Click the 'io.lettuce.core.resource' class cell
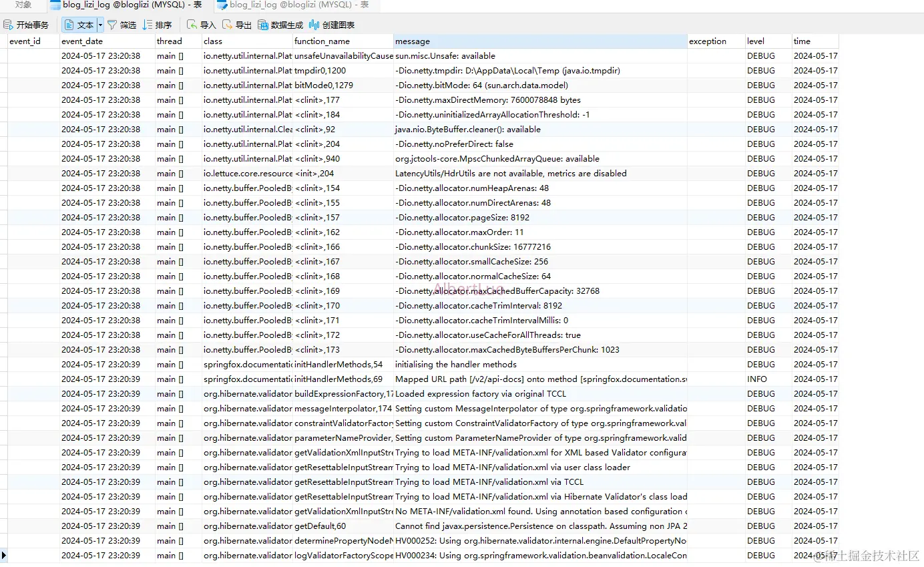 coord(247,174)
